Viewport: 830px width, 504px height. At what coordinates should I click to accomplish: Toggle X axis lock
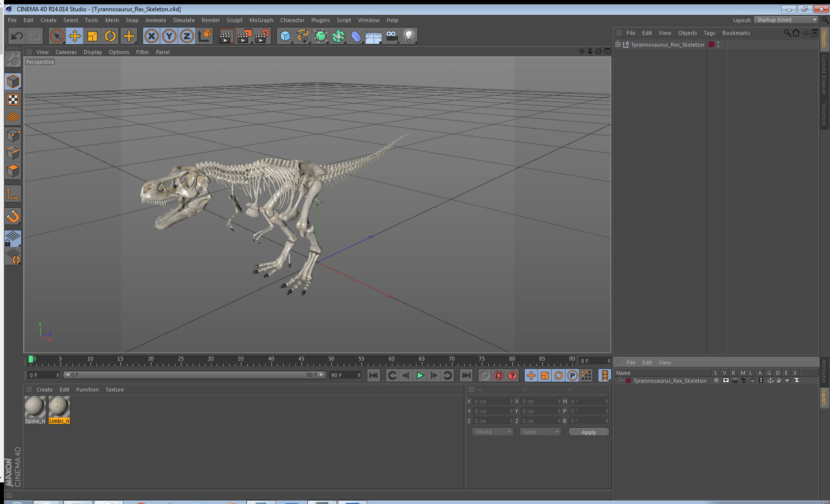[x=151, y=36]
